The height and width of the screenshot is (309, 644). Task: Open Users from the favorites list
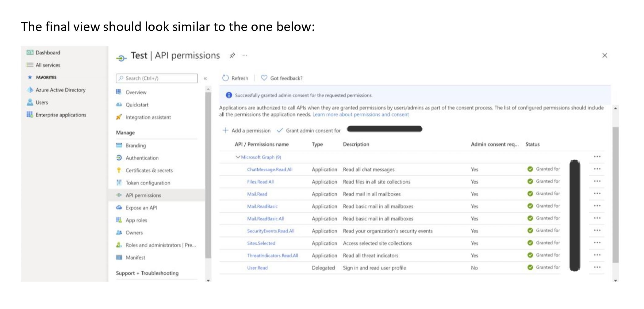tap(42, 102)
